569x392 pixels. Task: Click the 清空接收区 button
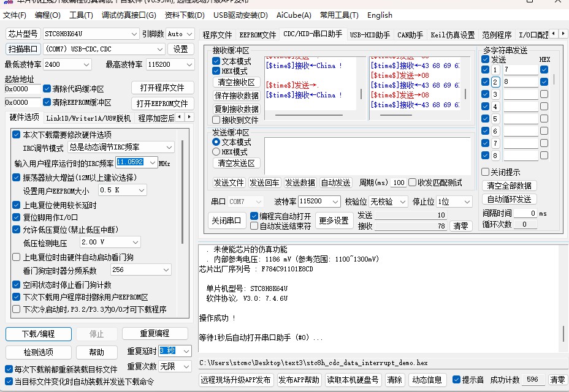pyautogui.click(x=236, y=82)
